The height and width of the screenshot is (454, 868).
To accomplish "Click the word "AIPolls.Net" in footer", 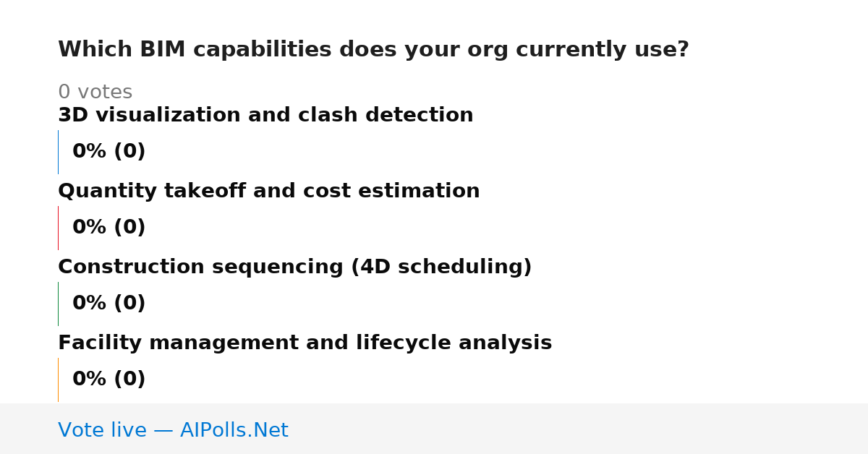I will click(x=234, y=430).
